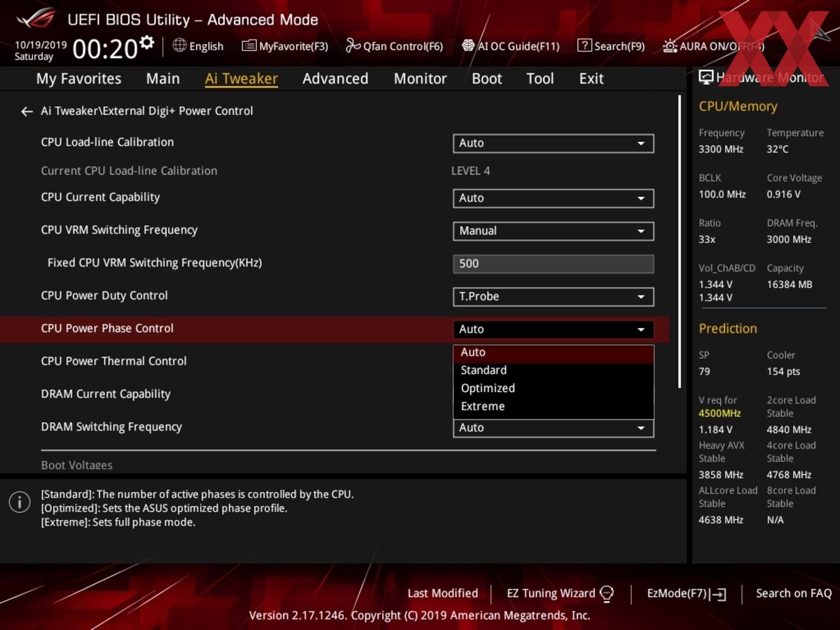Click the 4638 MHz ALLcore value
The height and width of the screenshot is (630, 840).
coord(721,520)
